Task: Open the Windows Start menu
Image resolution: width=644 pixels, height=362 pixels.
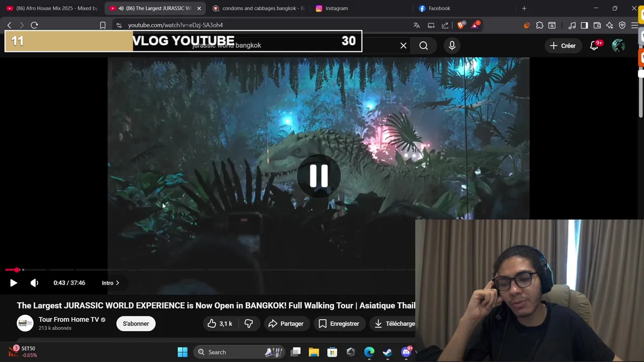Action: [x=183, y=352]
